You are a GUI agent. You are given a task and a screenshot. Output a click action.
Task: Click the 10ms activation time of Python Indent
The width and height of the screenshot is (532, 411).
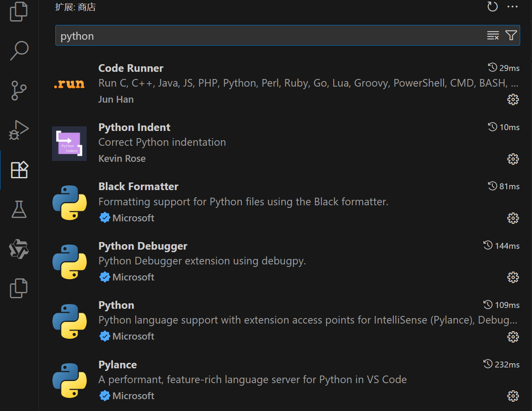(504, 127)
